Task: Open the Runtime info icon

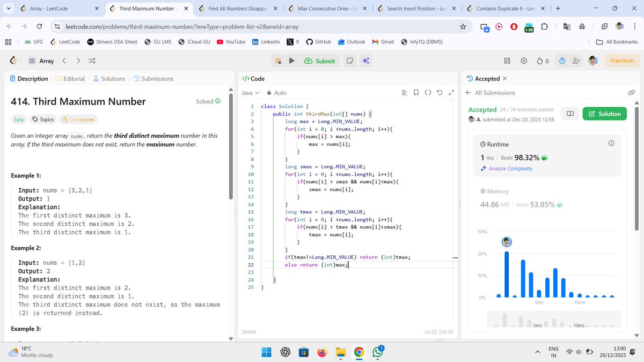Action: (x=611, y=144)
